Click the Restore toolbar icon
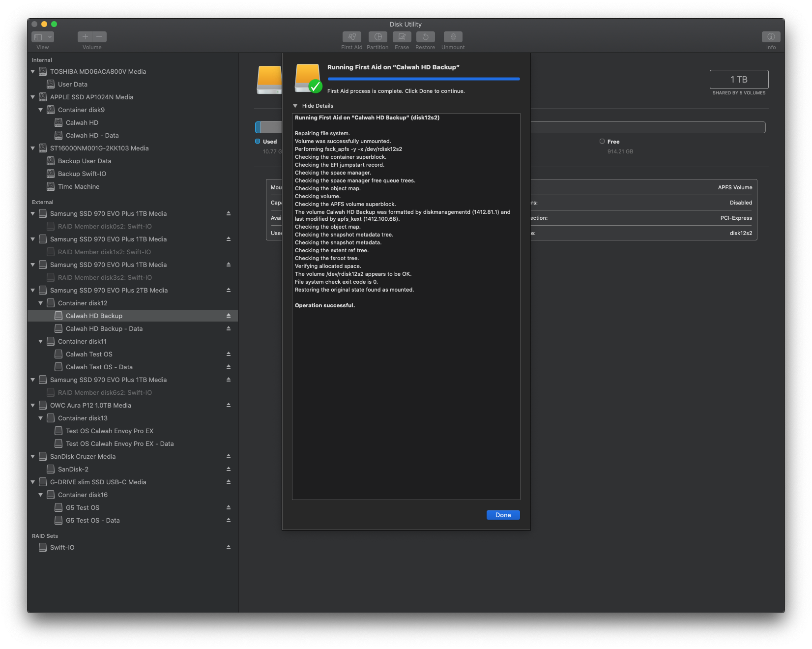 click(x=425, y=37)
